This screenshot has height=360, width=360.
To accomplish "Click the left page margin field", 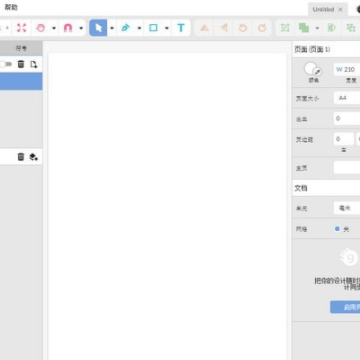I will tap(343, 139).
